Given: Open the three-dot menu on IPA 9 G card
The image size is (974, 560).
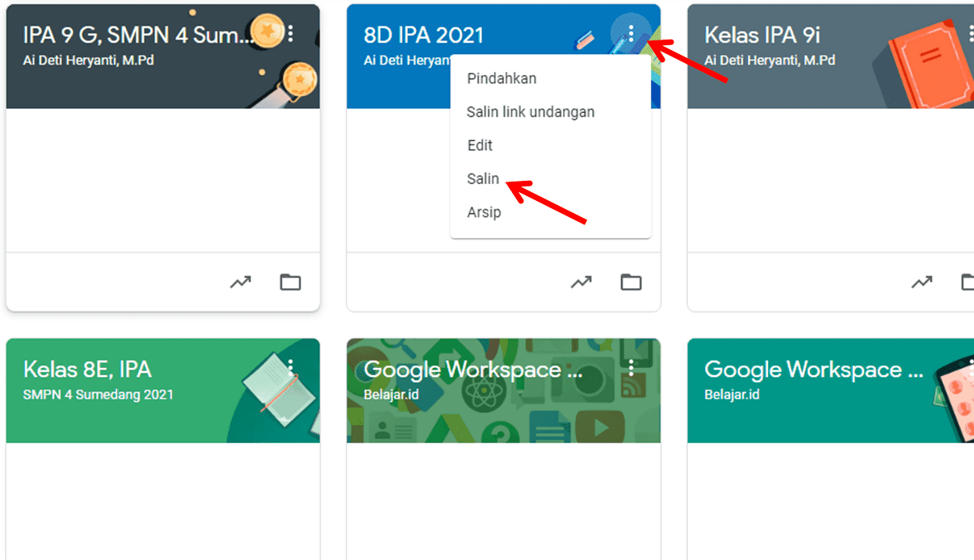Looking at the screenshot, I should 291,34.
